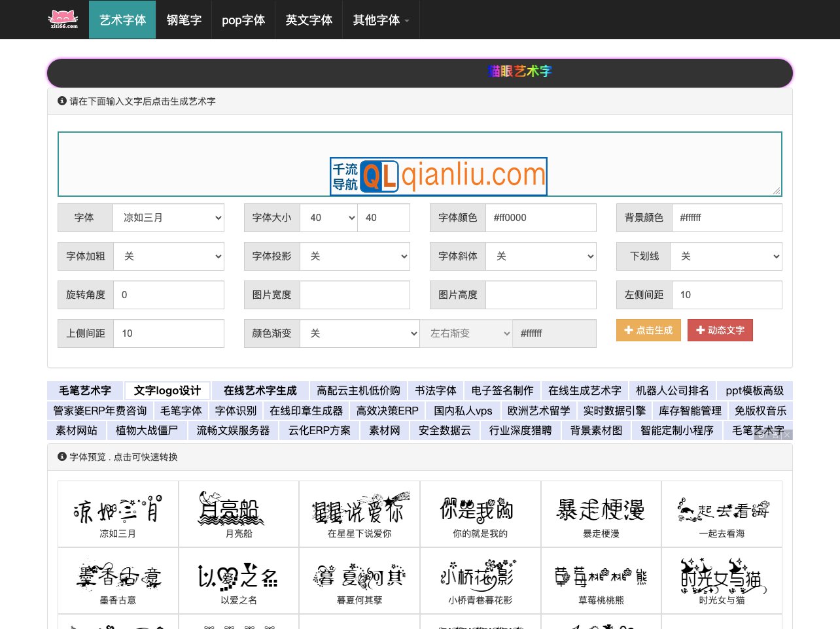
Task: Expand the 其他字体 navigation dropdown
Action: tap(381, 20)
